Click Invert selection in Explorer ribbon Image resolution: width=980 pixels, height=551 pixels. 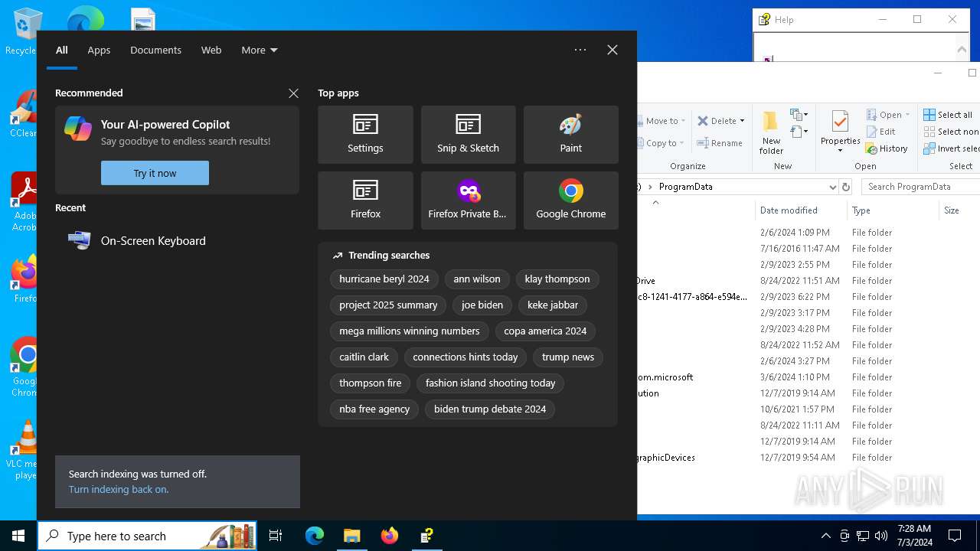pyautogui.click(x=952, y=148)
